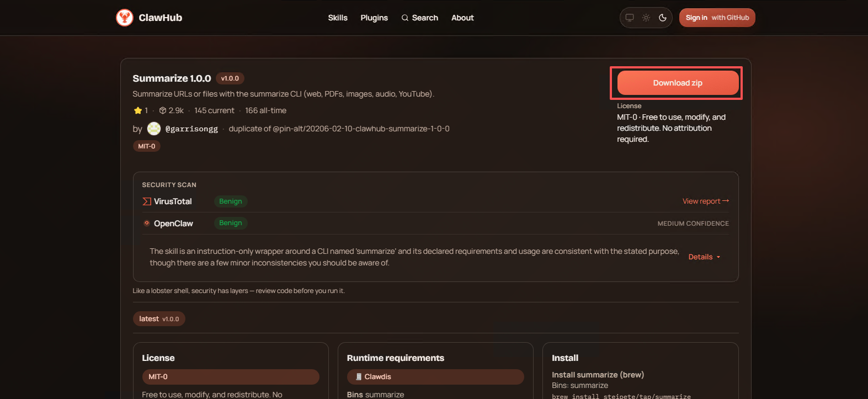The image size is (868, 399).
Task: Click the MIT-0 pill in License card
Action: [x=231, y=377]
